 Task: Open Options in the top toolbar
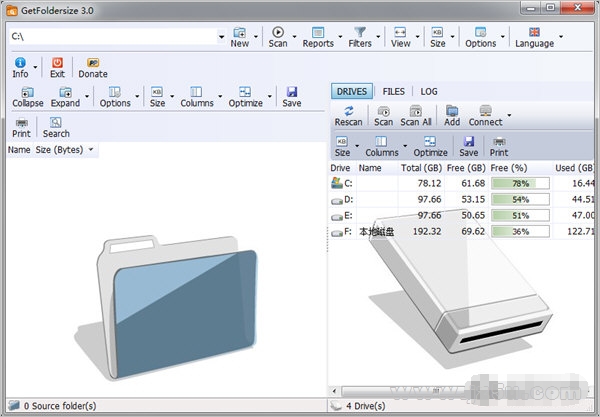click(481, 37)
